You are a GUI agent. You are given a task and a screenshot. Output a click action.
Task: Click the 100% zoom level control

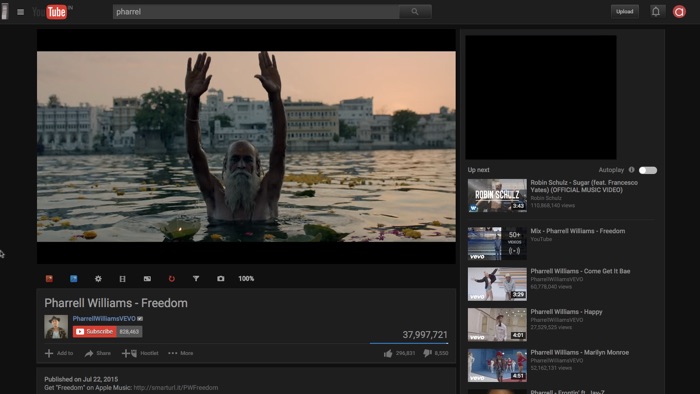pos(246,278)
